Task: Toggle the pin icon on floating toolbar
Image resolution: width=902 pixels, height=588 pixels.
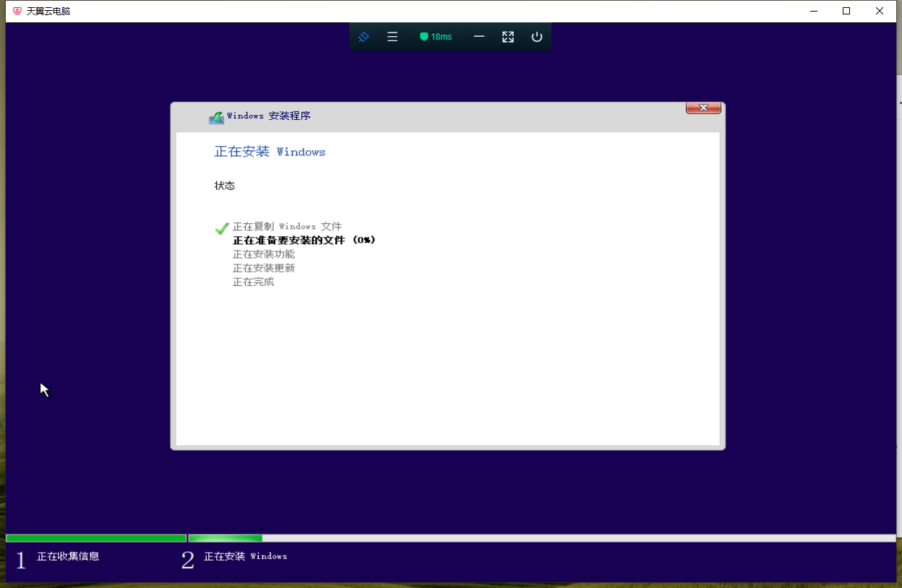Action: click(364, 37)
